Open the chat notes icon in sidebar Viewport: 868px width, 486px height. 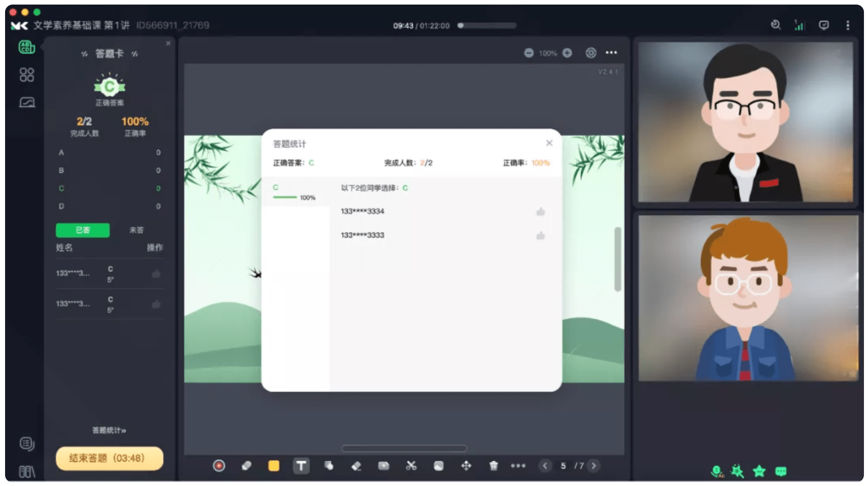click(x=26, y=444)
